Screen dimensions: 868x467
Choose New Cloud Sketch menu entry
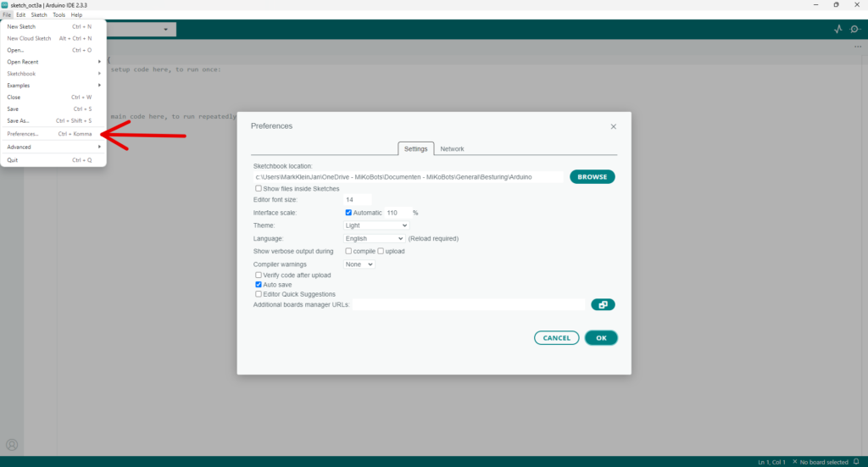(53, 38)
